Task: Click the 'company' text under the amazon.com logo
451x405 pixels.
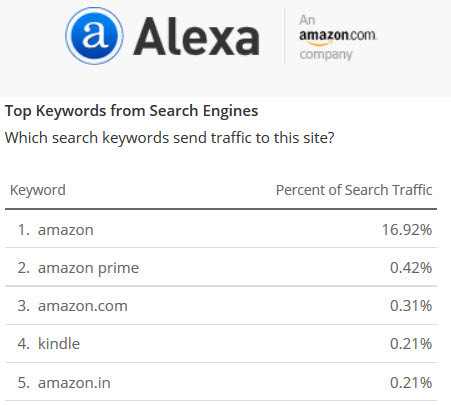Action: point(326,54)
